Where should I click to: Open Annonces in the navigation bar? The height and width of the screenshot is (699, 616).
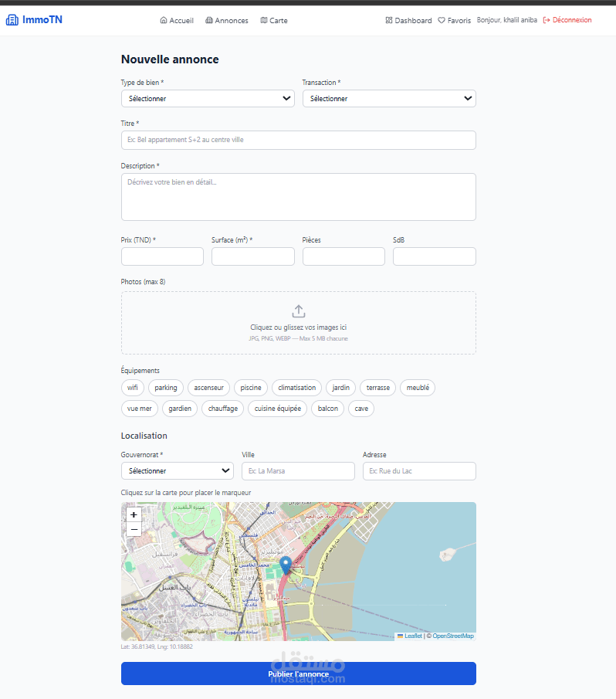[x=227, y=21]
